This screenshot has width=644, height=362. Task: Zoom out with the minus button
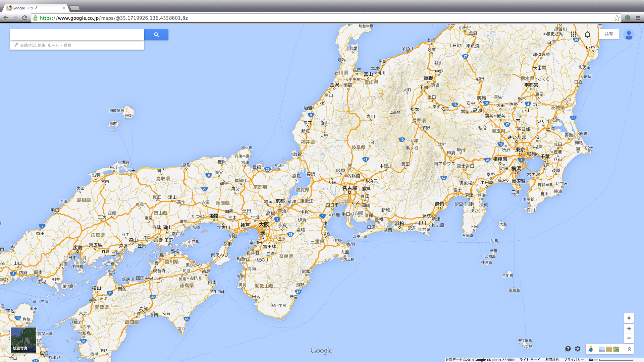pyautogui.click(x=629, y=338)
